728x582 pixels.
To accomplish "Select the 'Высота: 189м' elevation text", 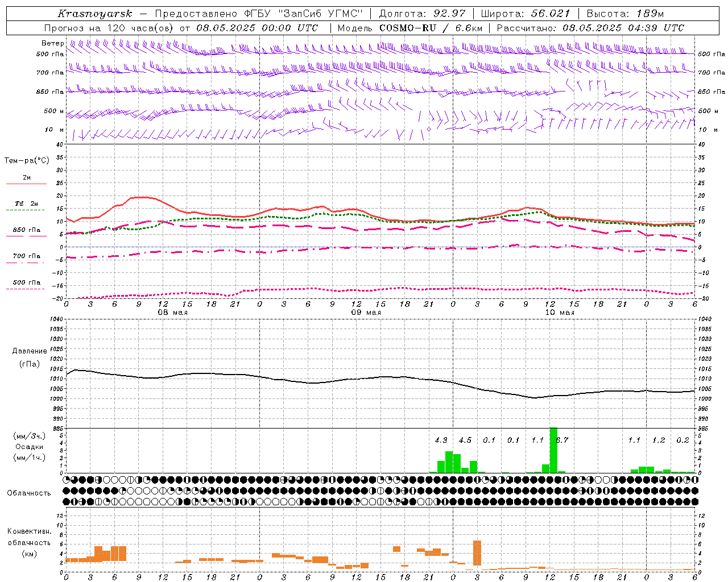I will [x=625, y=14].
